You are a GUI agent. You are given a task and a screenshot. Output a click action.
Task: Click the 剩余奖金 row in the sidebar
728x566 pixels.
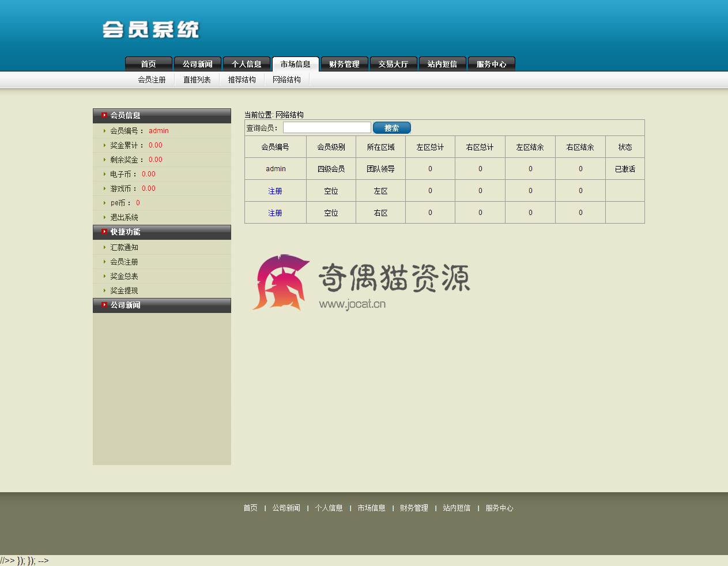coord(162,160)
